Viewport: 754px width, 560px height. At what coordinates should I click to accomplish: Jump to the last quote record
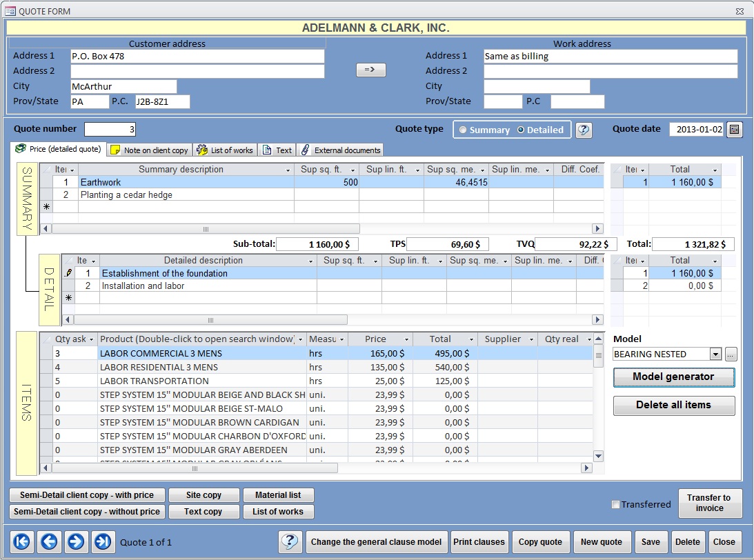pos(103,541)
